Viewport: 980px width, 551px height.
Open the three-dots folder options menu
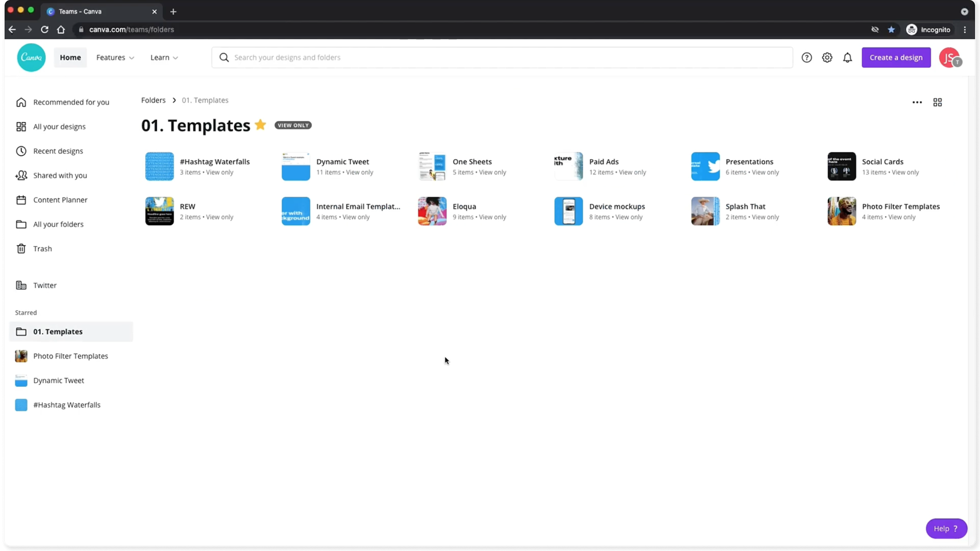(x=917, y=103)
